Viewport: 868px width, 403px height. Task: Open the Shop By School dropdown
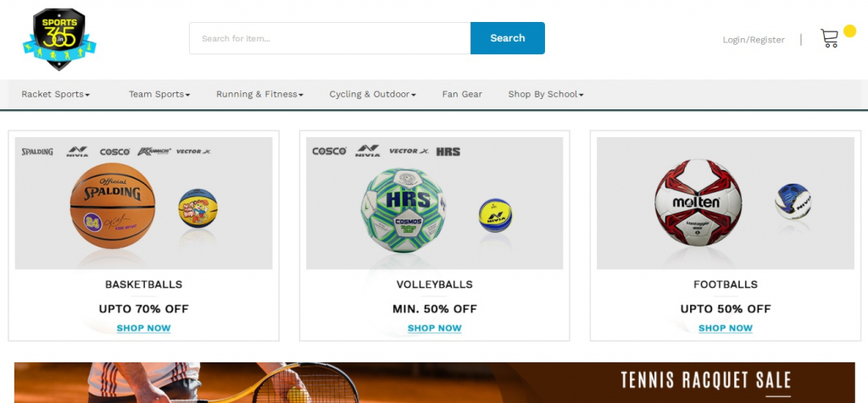click(546, 95)
